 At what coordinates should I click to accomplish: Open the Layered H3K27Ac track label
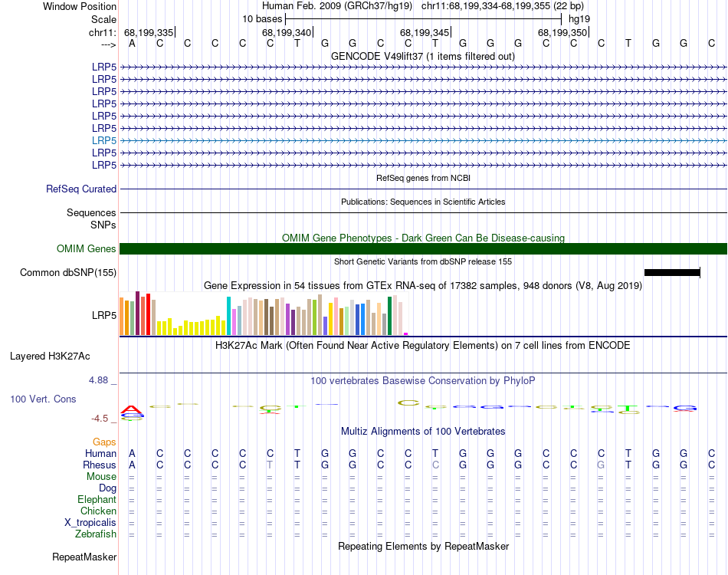point(50,356)
